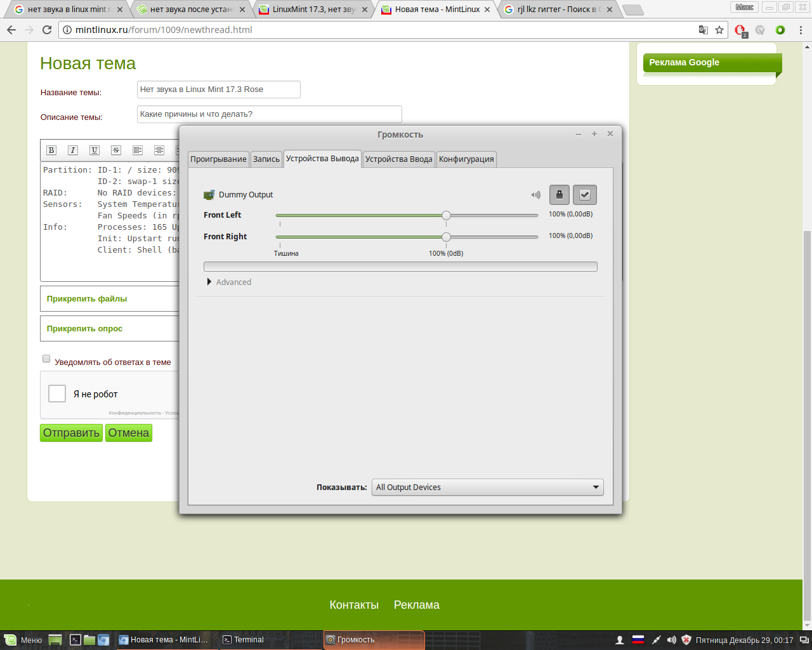Toggle the lock channels button

(x=559, y=195)
